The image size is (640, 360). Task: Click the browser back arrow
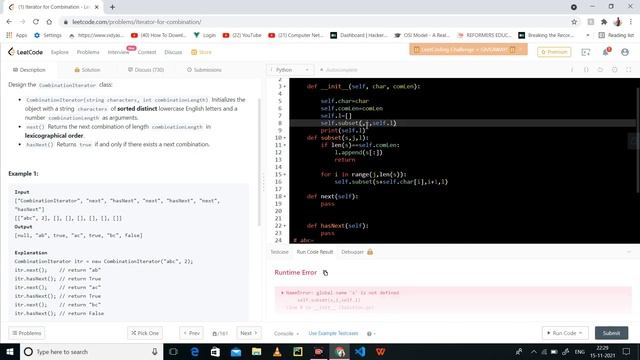pyautogui.click(x=9, y=22)
